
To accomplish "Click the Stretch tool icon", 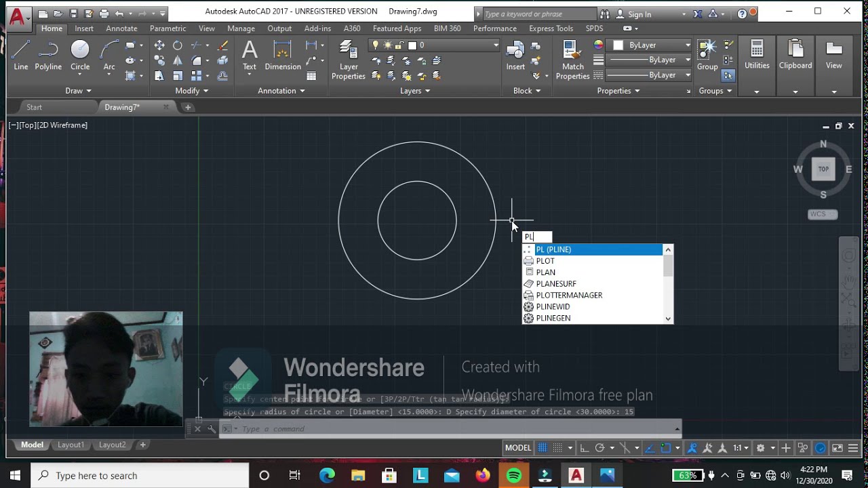I will pyautogui.click(x=159, y=75).
